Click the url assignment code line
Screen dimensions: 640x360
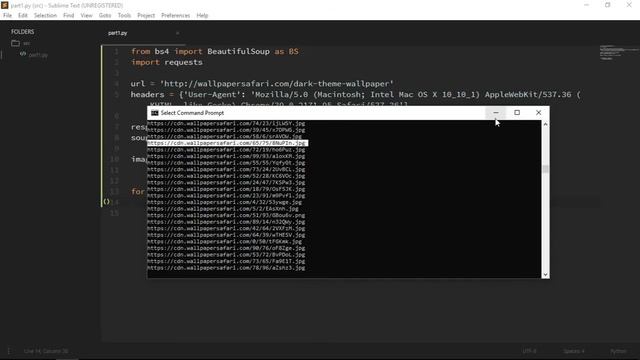262,84
